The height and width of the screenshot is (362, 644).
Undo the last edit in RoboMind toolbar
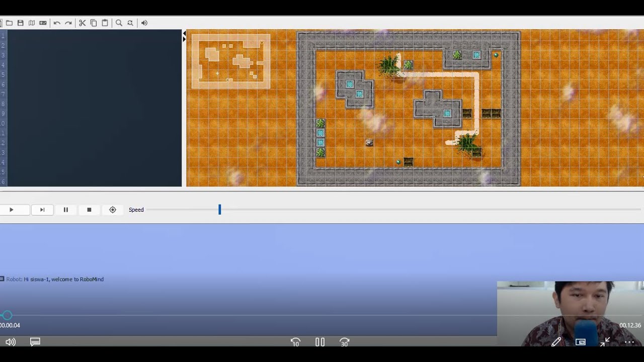point(57,23)
